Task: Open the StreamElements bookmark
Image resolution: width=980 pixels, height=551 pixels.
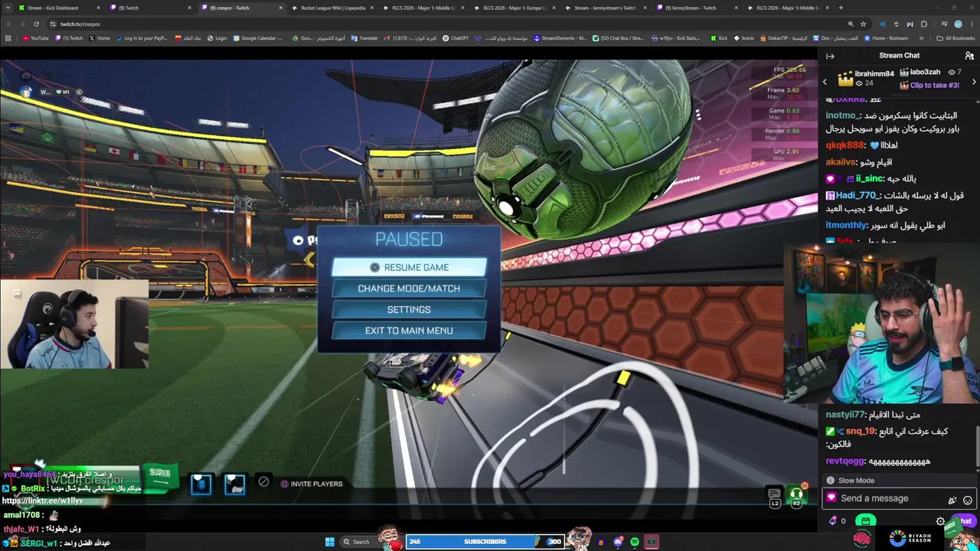Action: click(x=560, y=37)
